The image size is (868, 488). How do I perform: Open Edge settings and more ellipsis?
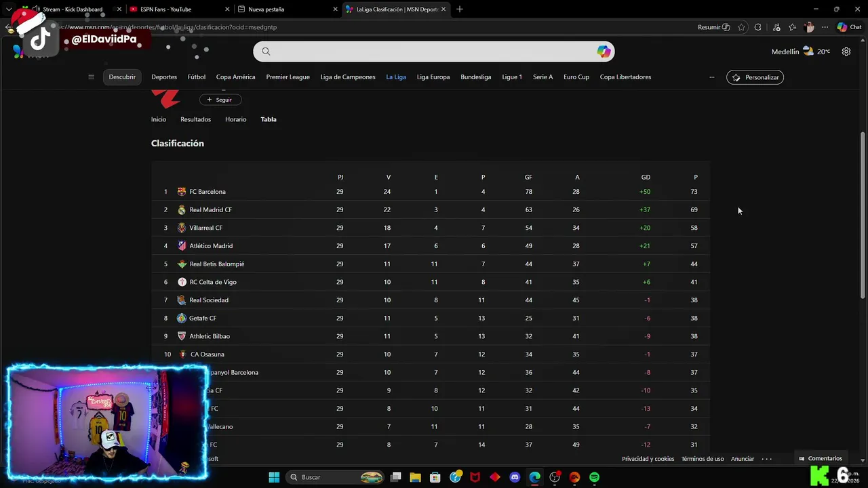tap(825, 27)
